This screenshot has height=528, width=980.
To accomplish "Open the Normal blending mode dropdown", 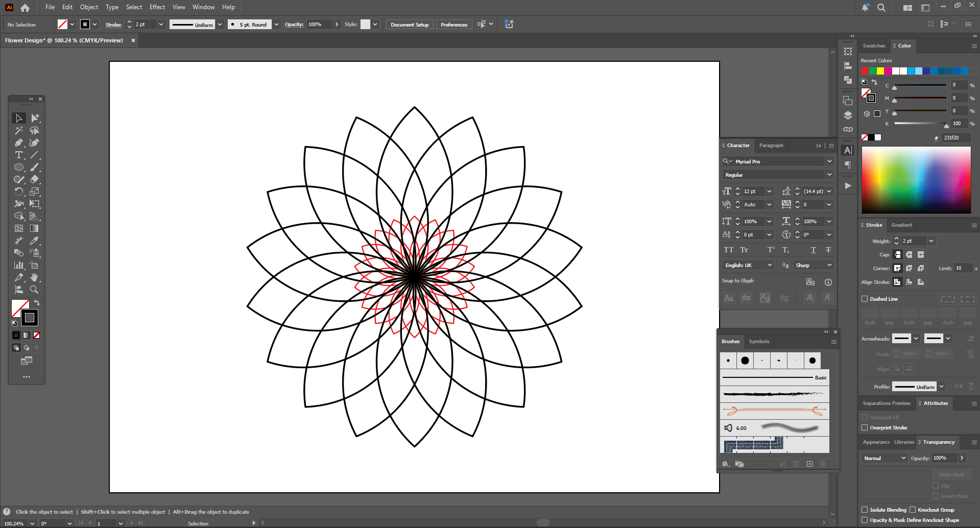I will [885, 458].
